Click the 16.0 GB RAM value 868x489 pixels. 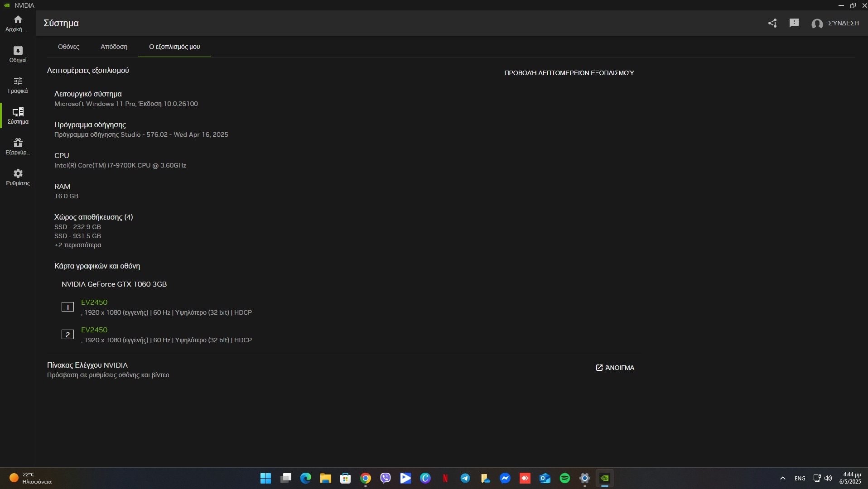pos(66,196)
